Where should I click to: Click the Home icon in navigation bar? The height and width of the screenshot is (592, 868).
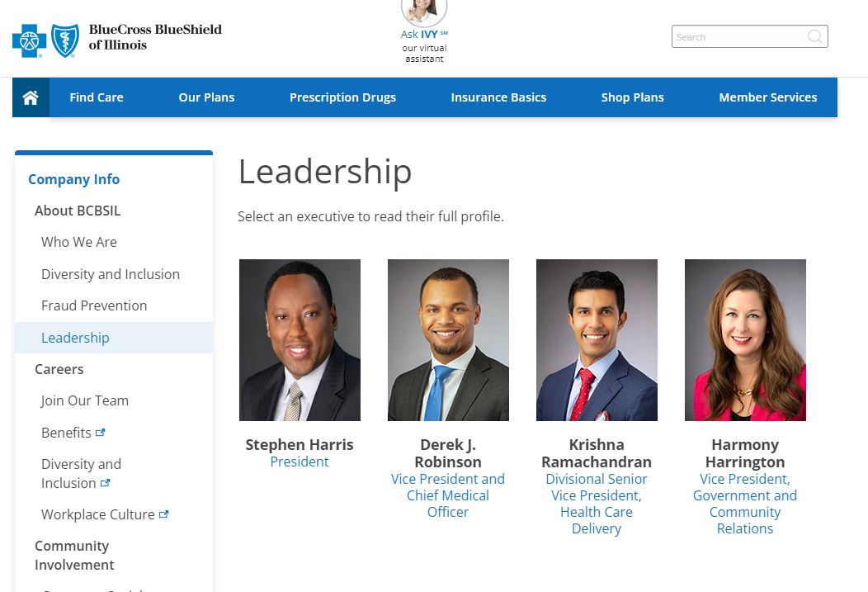point(31,97)
